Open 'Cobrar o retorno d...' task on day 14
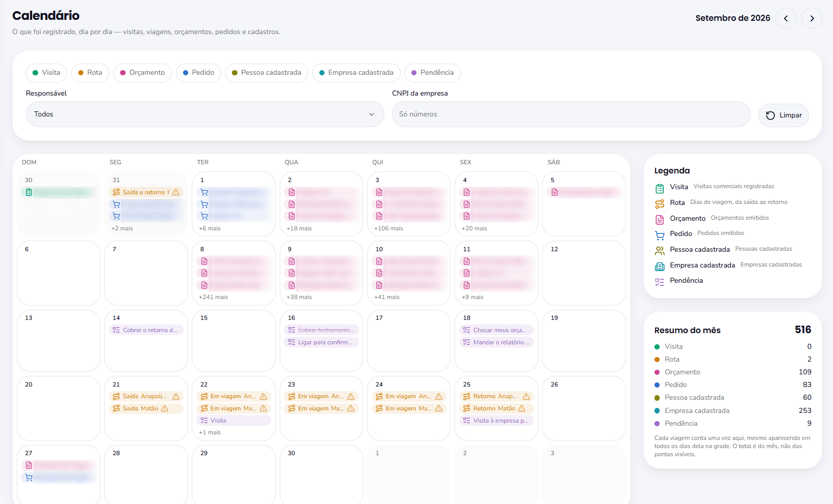The height and width of the screenshot is (504, 833). pyautogui.click(x=146, y=330)
